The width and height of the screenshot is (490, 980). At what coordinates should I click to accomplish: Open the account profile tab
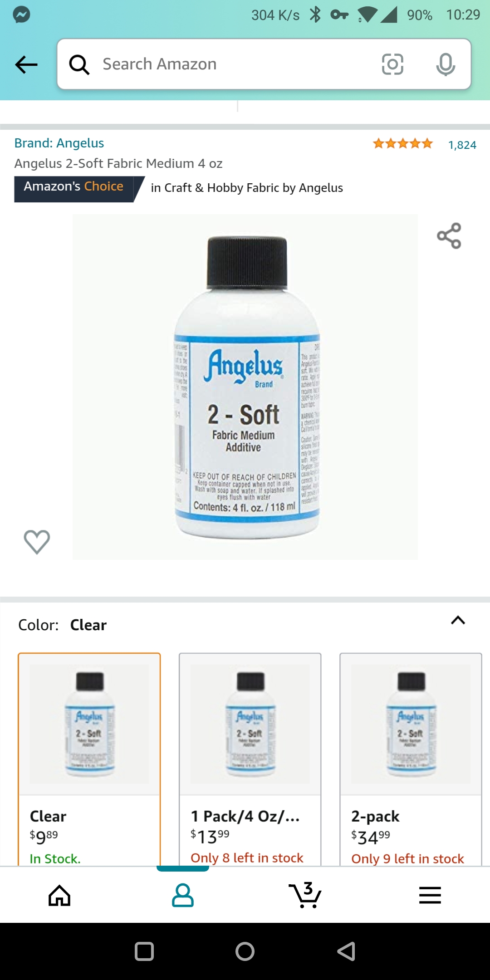point(183,895)
